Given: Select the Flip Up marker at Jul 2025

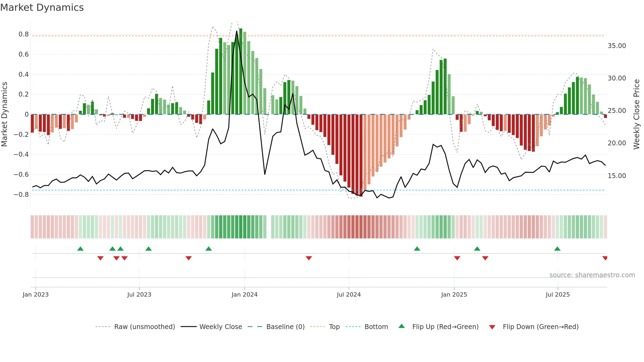Looking at the screenshot, I should tap(557, 249).
